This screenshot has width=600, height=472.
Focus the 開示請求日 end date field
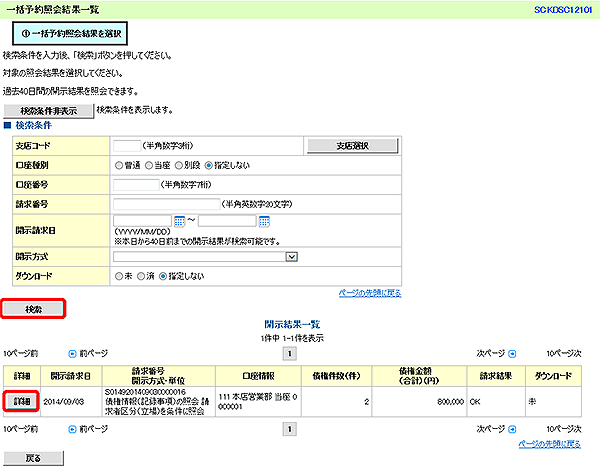[x=227, y=221]
